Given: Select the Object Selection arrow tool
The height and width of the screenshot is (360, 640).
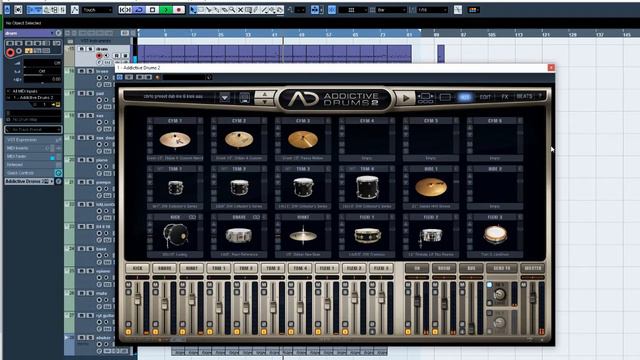Looking at the screenshot, I should click(x=193, y=9).
